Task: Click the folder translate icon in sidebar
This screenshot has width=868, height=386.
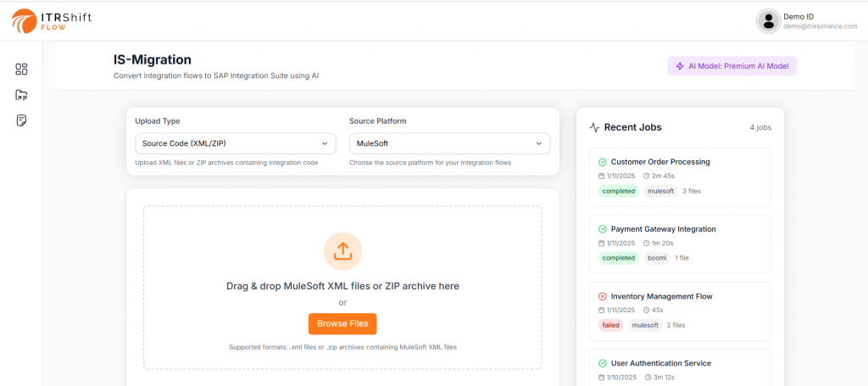Action: 22,95
